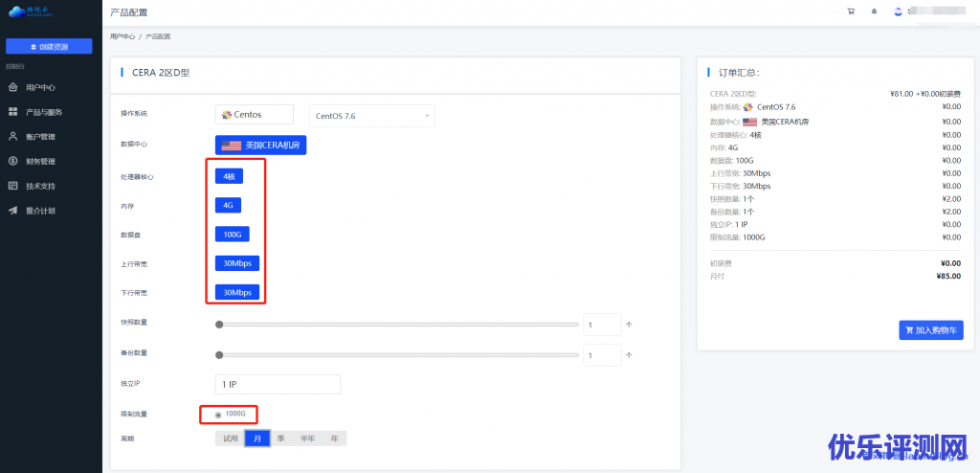Viewport: 980px width, 473px height.
Task: Select the 4G memory option
Action: [228, 205]
